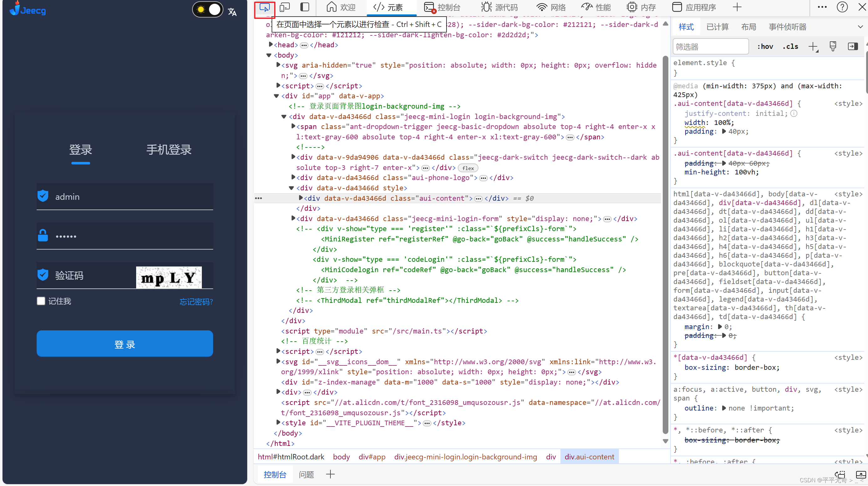Viewport: 868px width, 486px height.
Task: Click breadcrumb div.aui-content
Action: [589, 457]
